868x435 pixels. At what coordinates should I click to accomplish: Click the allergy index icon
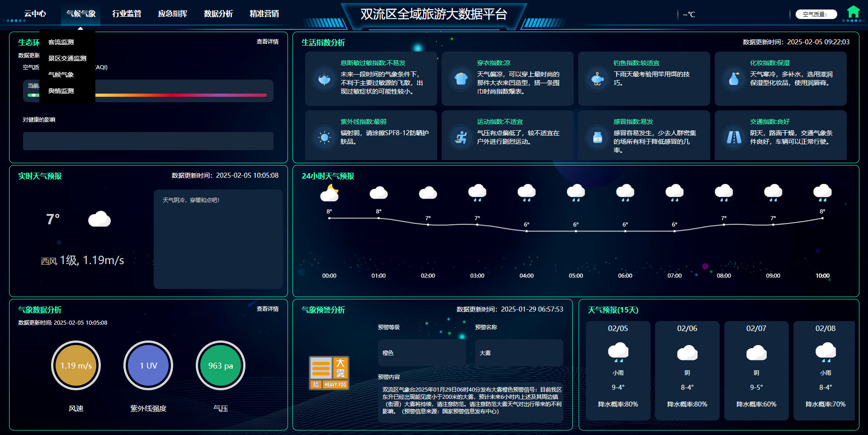(x=324, y=79)
